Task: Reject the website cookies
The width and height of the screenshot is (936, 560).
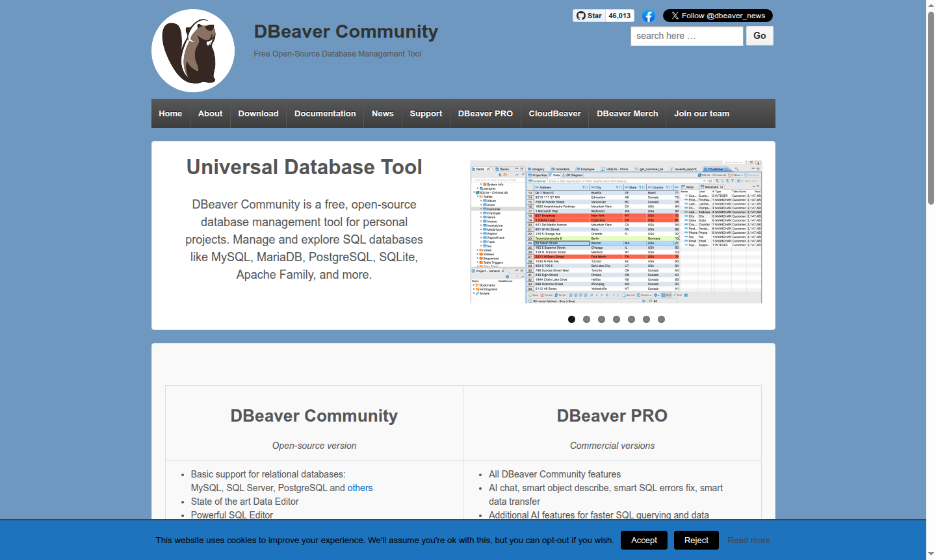Action: (x=696, y=540)
